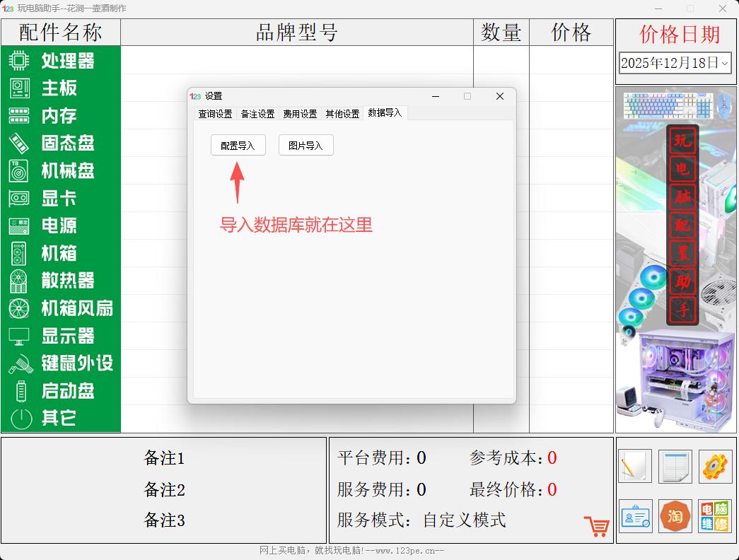Click the 图片导入 image import button
This screenshot has width=739, height=560.
[x=306, y=145]
